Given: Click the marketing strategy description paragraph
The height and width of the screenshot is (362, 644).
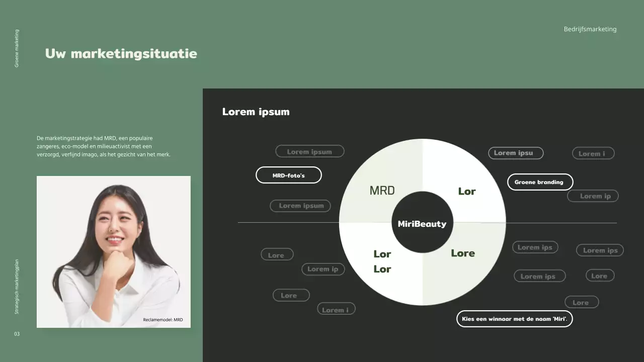Looking at the screenshot, I should 104,146.
